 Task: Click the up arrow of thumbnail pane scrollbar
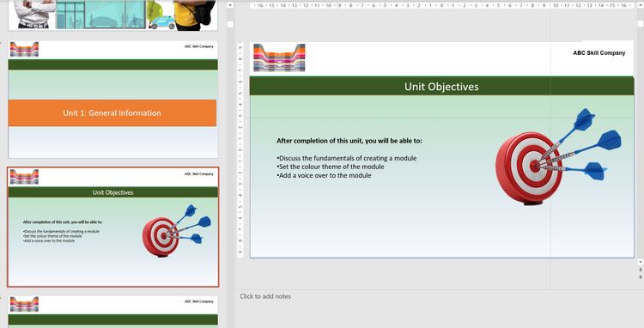230,5
